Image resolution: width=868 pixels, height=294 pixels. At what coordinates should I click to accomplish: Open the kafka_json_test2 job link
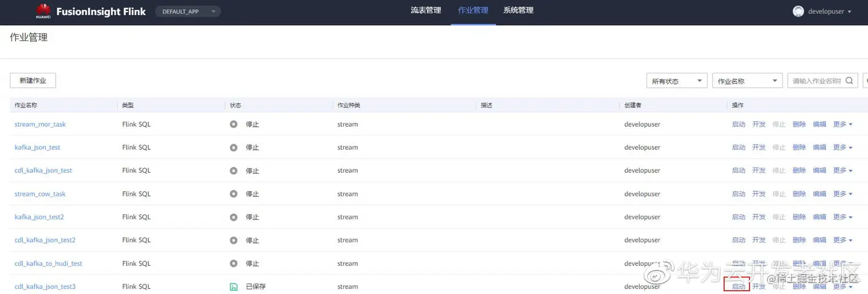(39, 217)
